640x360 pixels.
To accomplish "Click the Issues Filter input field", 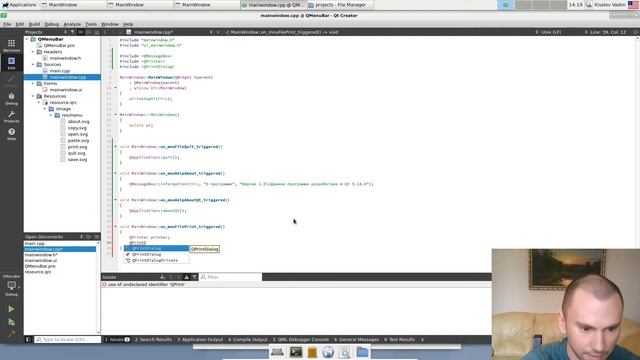I will (x=230, y=277).
